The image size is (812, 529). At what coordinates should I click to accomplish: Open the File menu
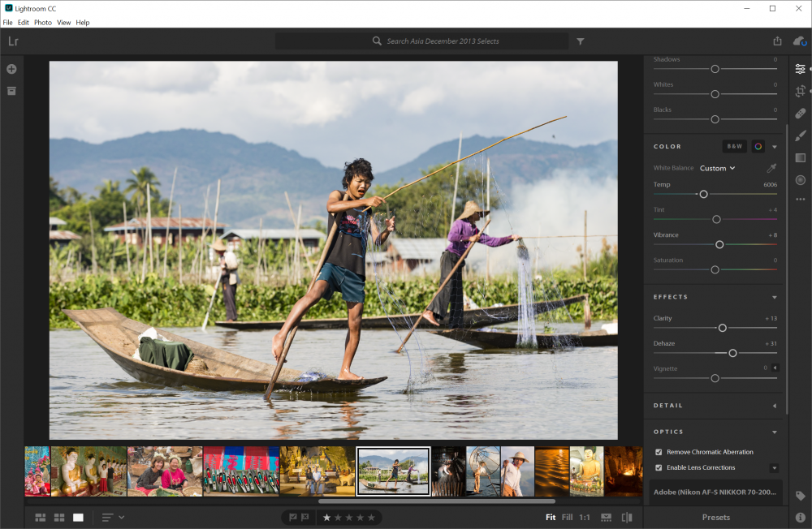pyautogui.click(x=8, y=22)
